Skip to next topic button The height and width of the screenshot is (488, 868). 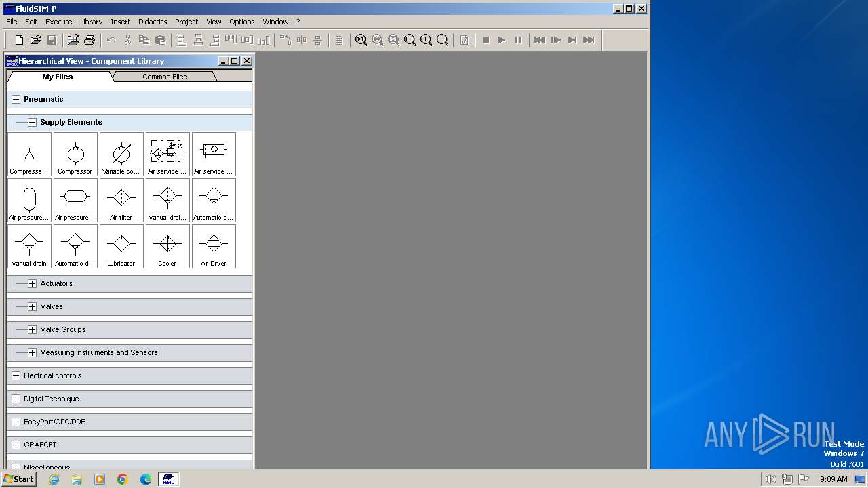tap(589, 40)
